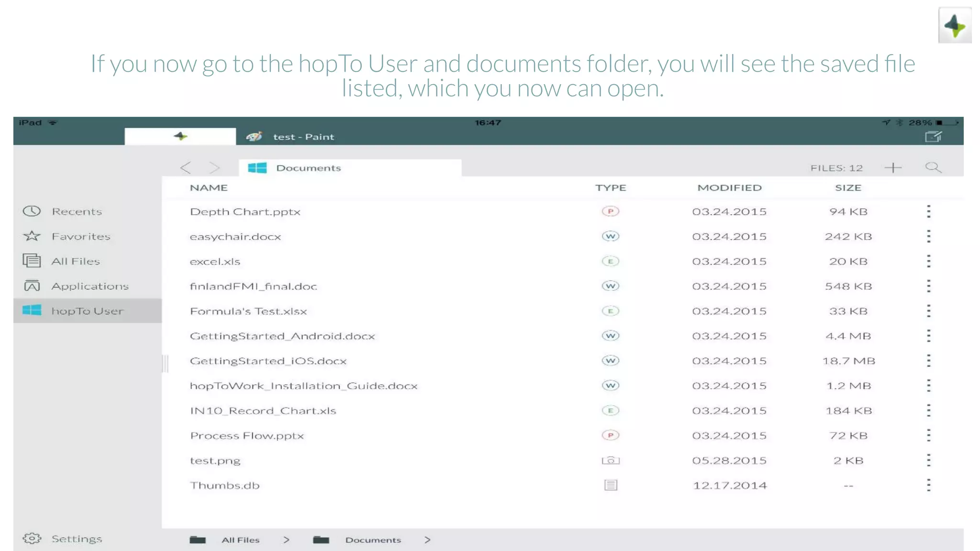Image resolution: width=980 pixels, height=551 pixels.
Task: Select All Files in the sidebar
Action: [x=61, y=261]
